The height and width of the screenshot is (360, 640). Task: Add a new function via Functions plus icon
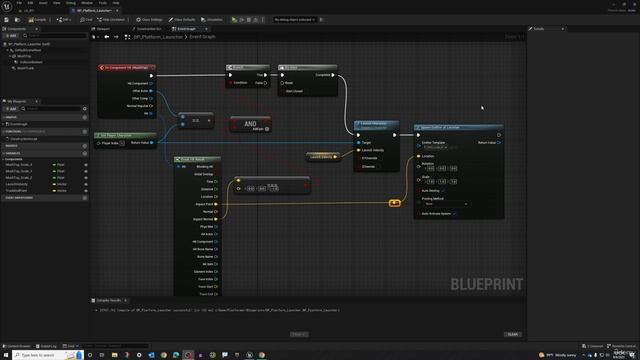point(85,132)
